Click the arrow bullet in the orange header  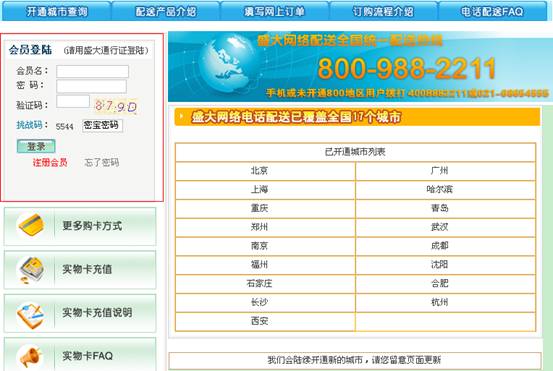click(181, 116)
